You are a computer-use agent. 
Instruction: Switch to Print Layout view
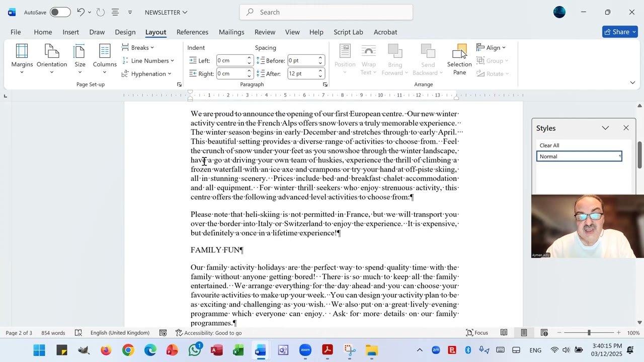524,333
